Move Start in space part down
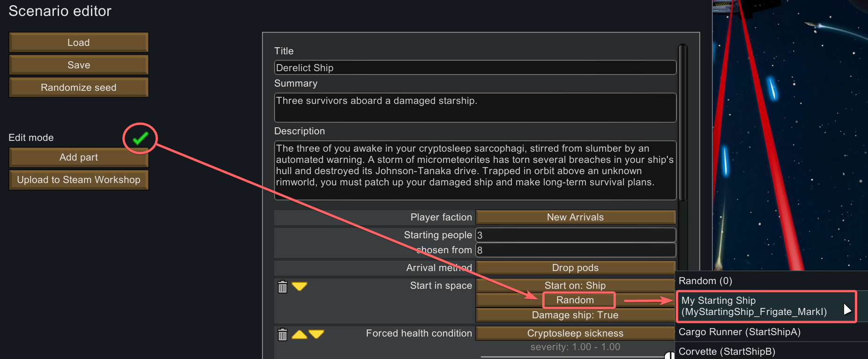 [x=299, y=286]
